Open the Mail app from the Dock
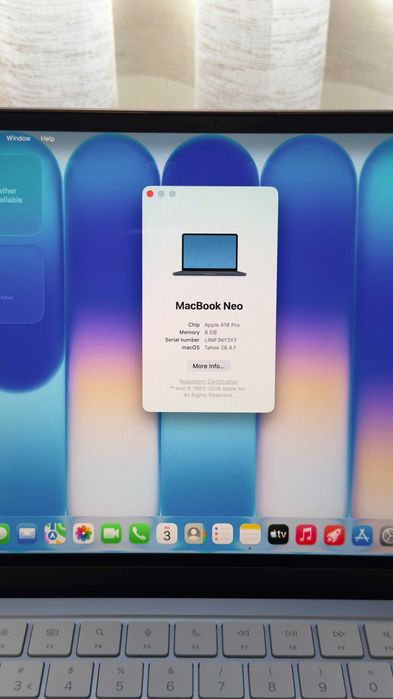The height and width of the screenshot is (699, 393). pos(27,534)
